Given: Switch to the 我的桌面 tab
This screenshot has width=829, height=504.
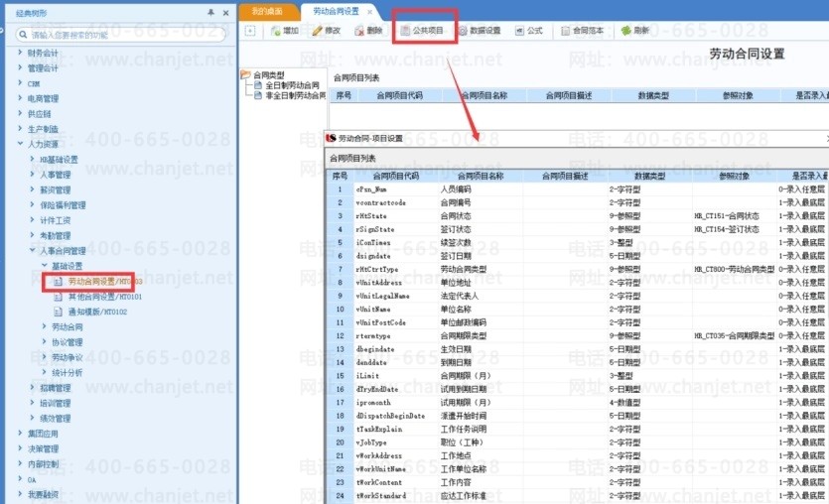Looking at the screenshot, I should coord(265,11).
